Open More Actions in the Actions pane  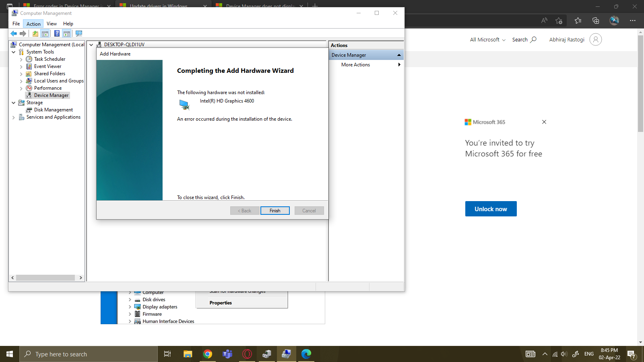355,64
